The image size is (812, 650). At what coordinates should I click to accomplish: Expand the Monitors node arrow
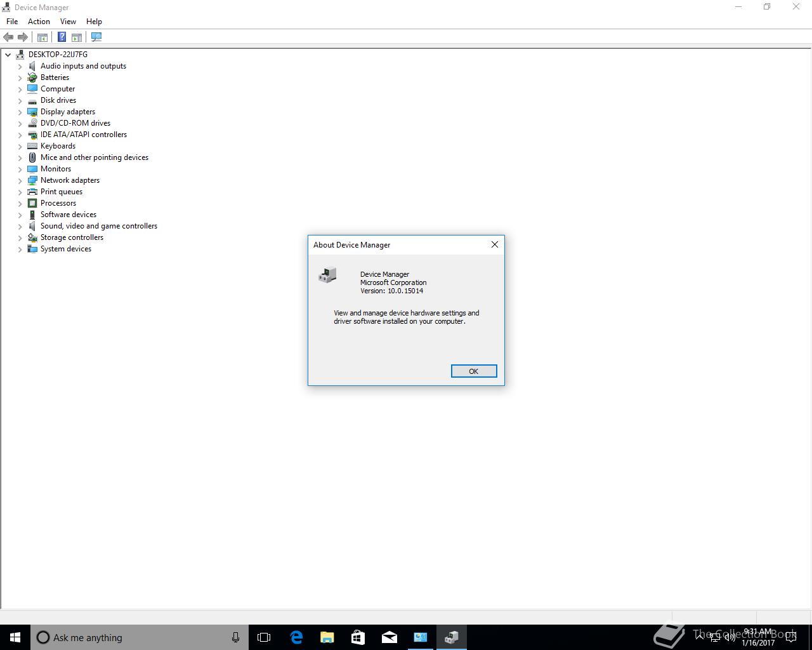click(20, 169)
